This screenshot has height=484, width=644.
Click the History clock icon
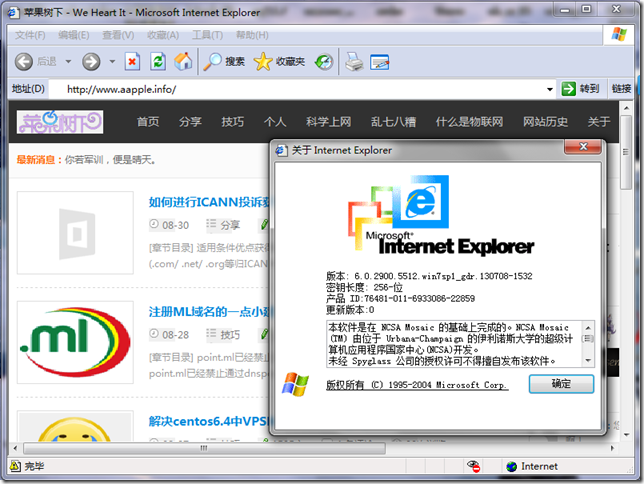point(324,62)
